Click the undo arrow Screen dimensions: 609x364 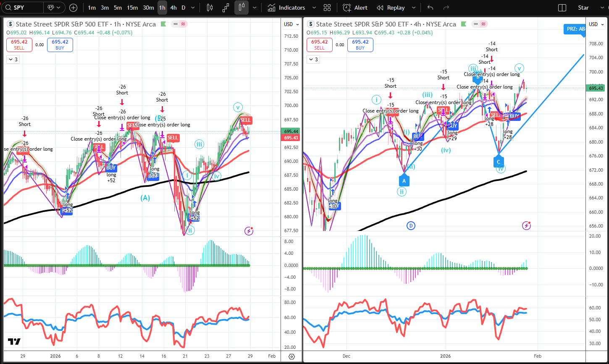point(430,8)
